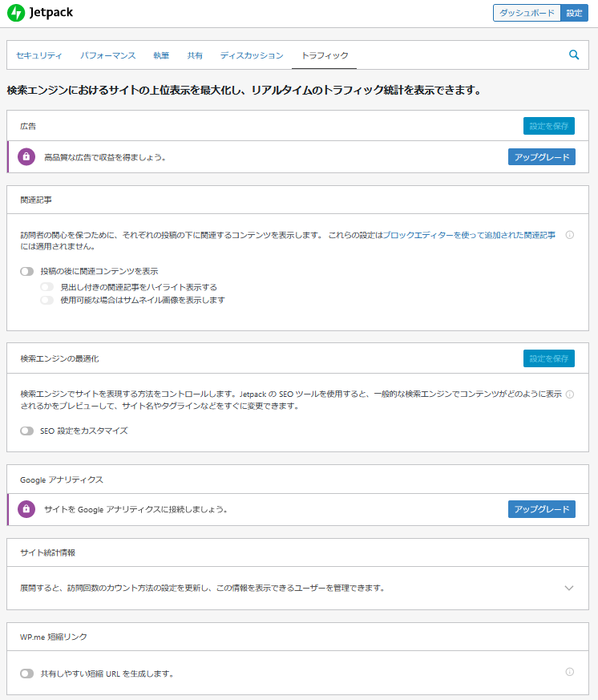598x700 pixels.
Task: Toggle SEO 設定をカスタマイズ switch
Action: 27,431
